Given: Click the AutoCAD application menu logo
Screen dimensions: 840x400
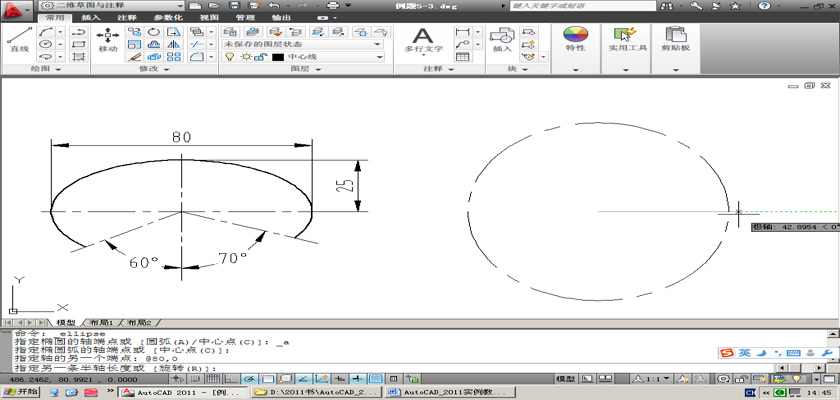Looking at the screenshot, I should 16,10.
